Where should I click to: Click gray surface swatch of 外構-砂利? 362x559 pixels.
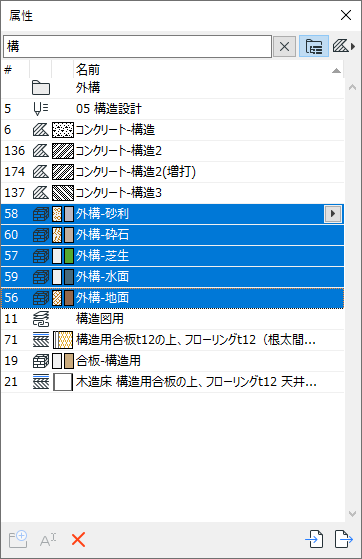[x=69, y=214]
